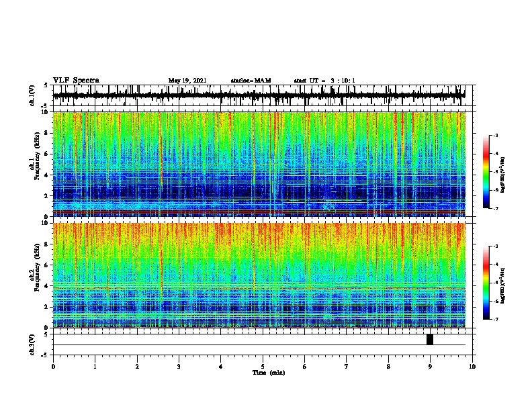The height and width of the screenshot is (411, 532).
Task: Click time-axis tick label "3" at bottom
Action: (x=179, y=367)
